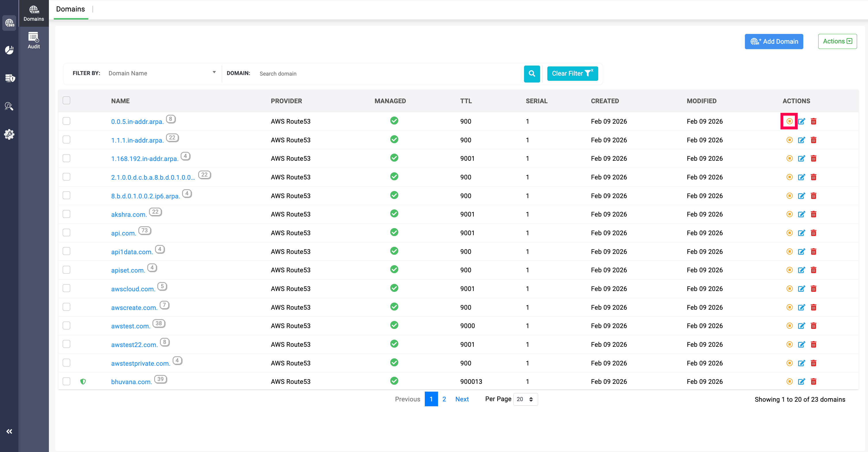
Task: Switch to the Domains tab at top
Action: point(70,9)
